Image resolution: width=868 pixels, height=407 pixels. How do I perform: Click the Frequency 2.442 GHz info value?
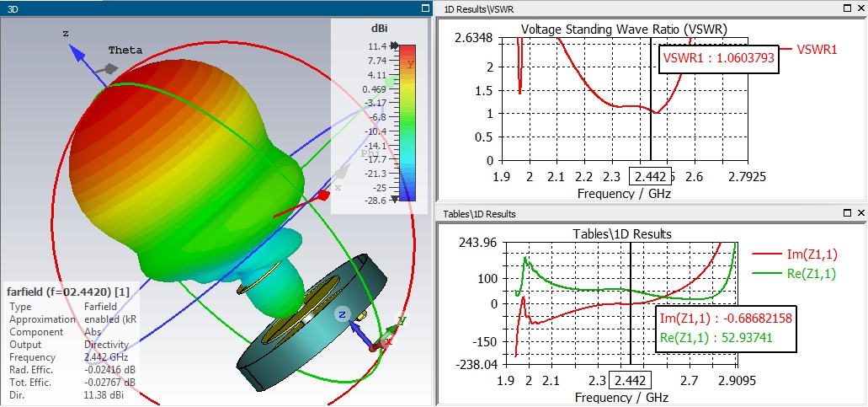coord(106,357)
